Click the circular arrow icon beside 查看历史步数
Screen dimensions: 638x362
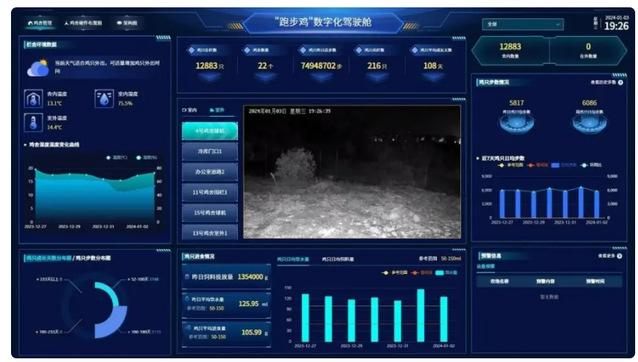(620, 83)
